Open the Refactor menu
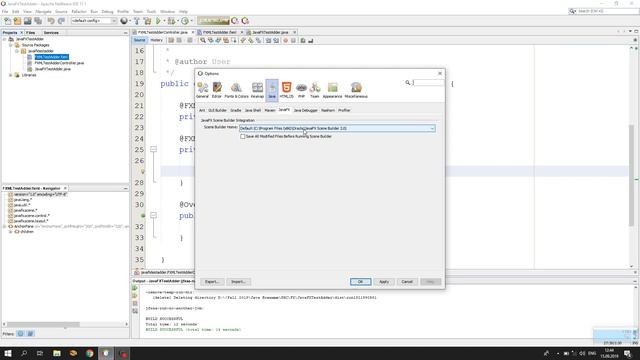Image resolution: width=640 pixels, height=360 pixels. tap(79, 11)
